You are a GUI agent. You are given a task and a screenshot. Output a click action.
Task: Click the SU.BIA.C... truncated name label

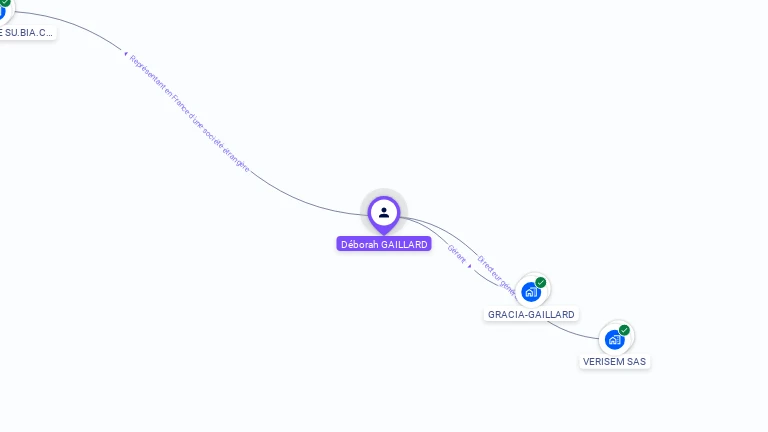27,33
